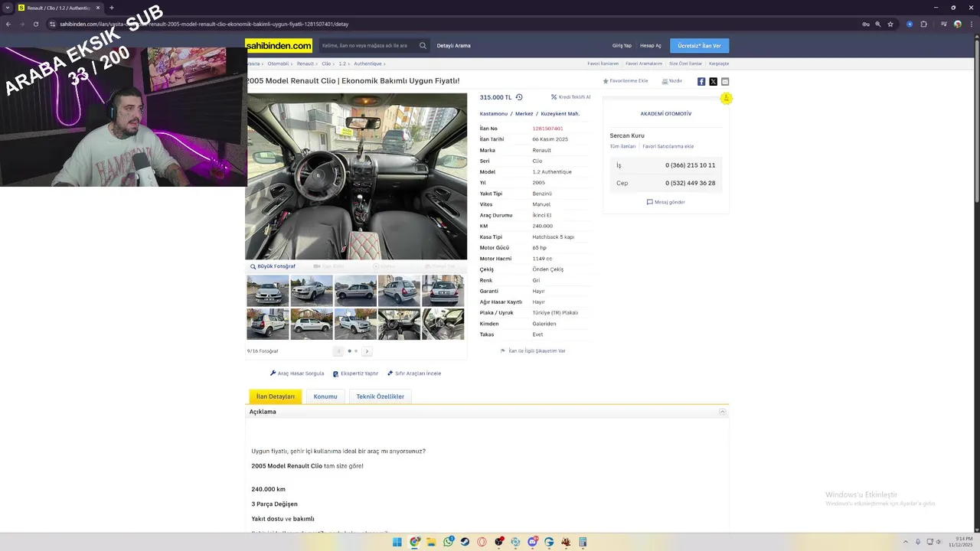
Task: Click Kastamonu location link
Action: [494, 114]
